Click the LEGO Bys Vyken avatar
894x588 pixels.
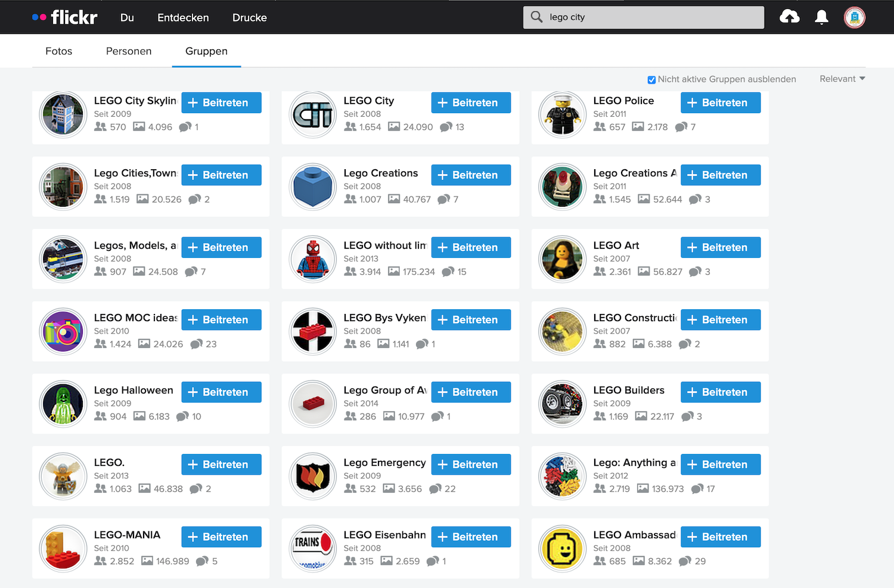point(313,331)
